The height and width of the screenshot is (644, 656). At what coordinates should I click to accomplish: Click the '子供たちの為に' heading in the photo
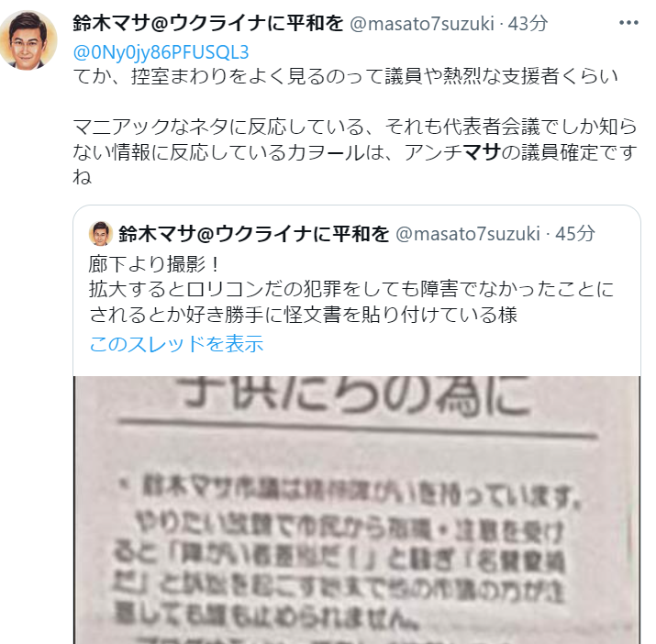[357, 395]
